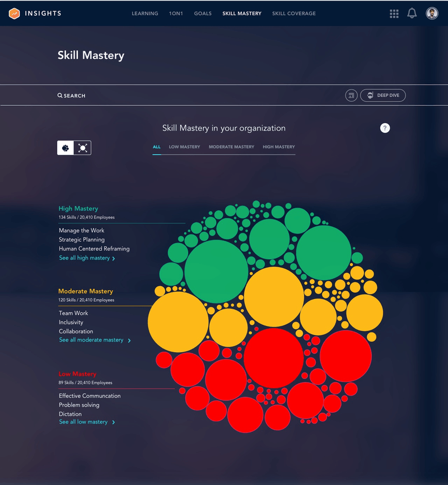Viewport: 448px width, 485px height.
Task: Open the 1ON1 nav item
Action: (176, 13)
